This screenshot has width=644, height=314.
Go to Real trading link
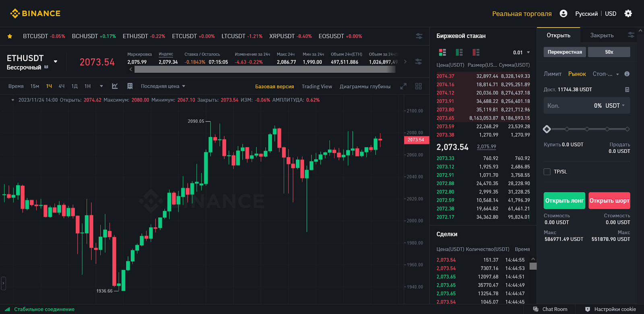point(522,14)
